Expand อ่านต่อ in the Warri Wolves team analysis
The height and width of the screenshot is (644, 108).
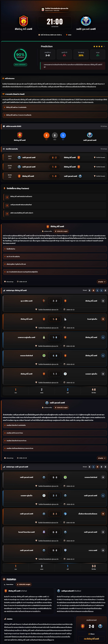pyautogui.click(x=102, y=458)
